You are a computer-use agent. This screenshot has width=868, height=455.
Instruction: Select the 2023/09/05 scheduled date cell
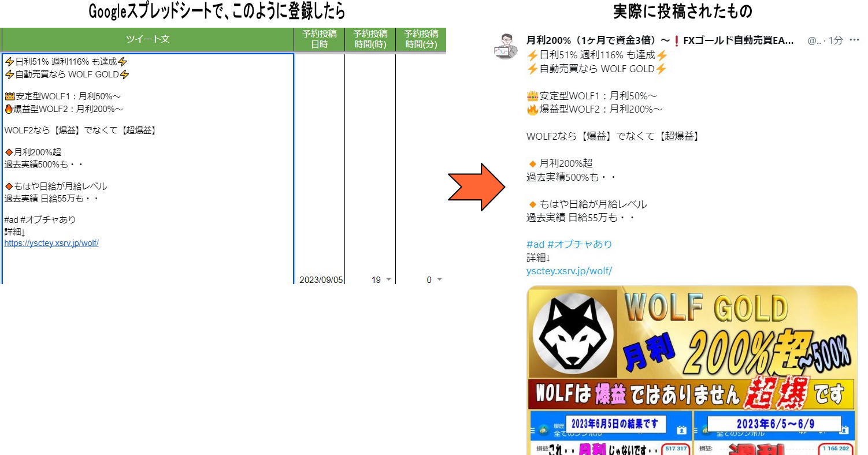pyautogui.click(x=321, y=279)
